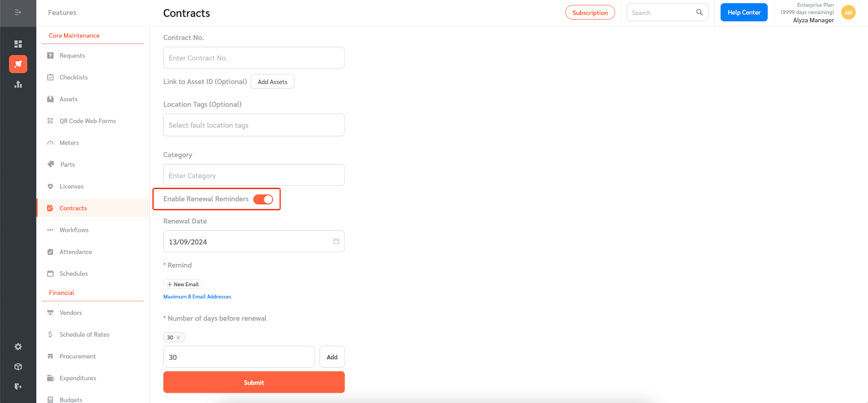
Task: Click the Parts puzzle icon
Action: tap(51, 164)
